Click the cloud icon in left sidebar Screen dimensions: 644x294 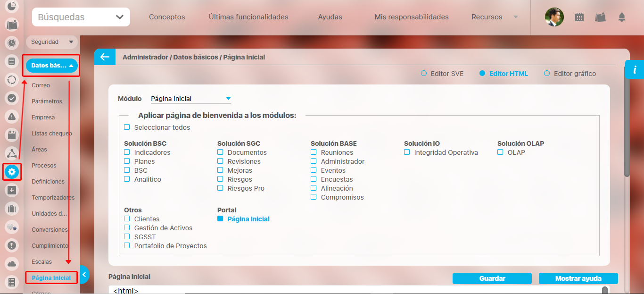coord(12,263)
